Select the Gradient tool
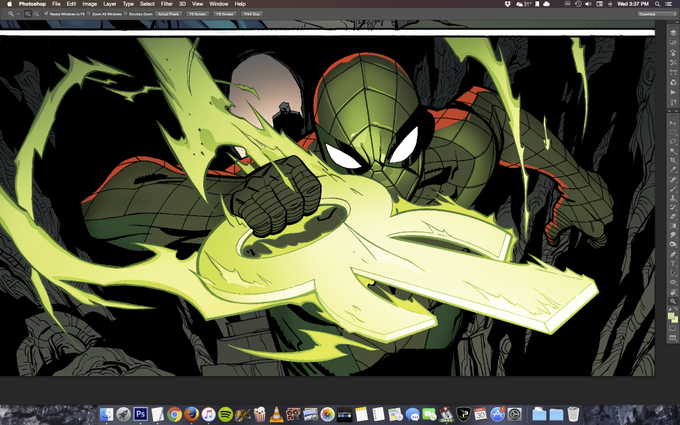680x425 pixels. pyautogui.click(x=673, y=225)
